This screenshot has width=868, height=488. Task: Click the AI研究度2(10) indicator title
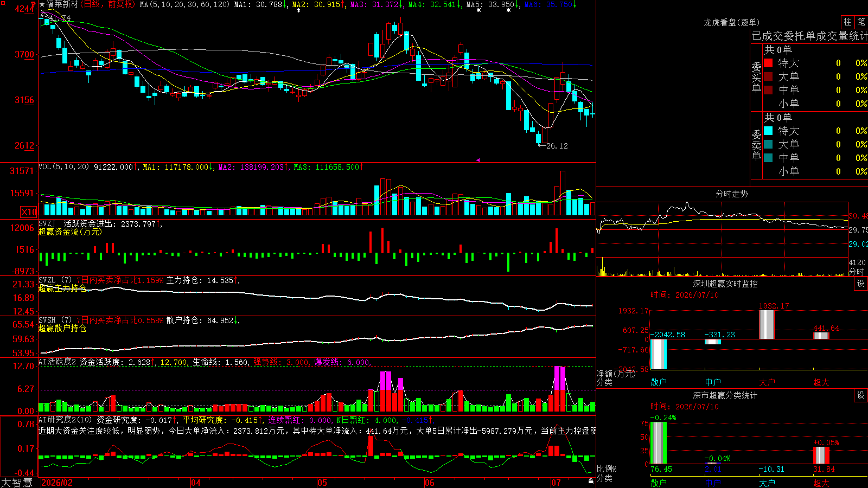point(65,420)
